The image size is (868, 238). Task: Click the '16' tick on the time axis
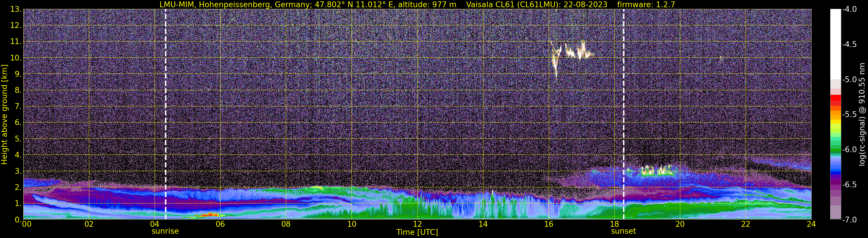coord(548,224)
